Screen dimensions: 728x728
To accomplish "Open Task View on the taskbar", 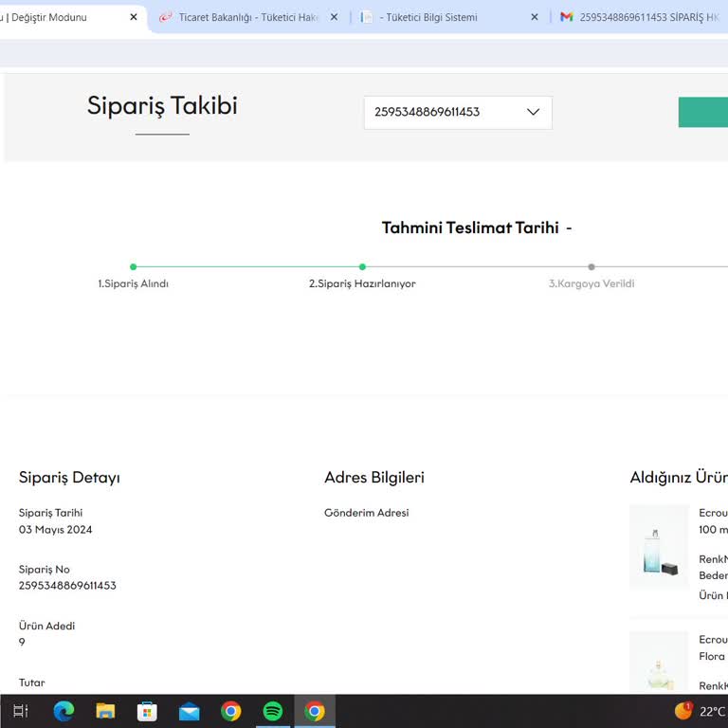I will (21, 711).
